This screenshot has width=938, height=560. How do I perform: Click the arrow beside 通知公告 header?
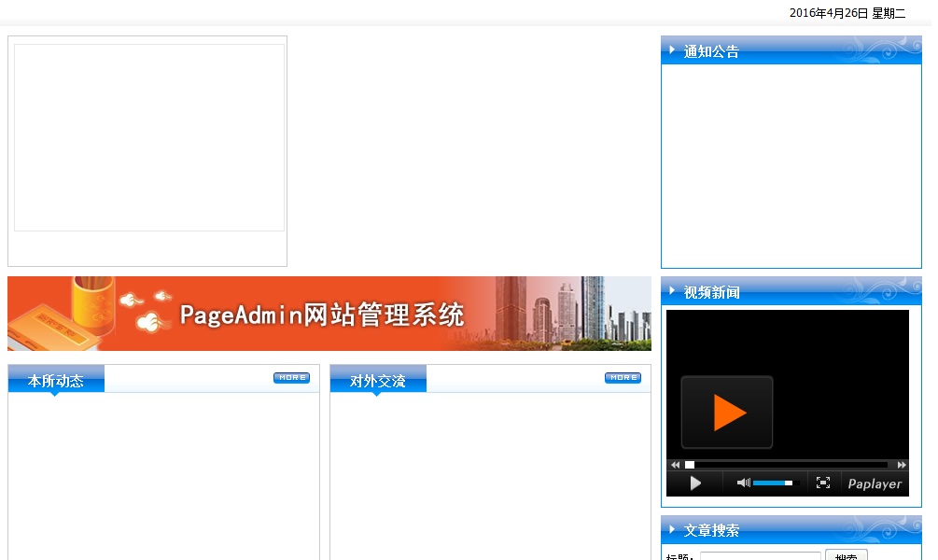[672, 50]
